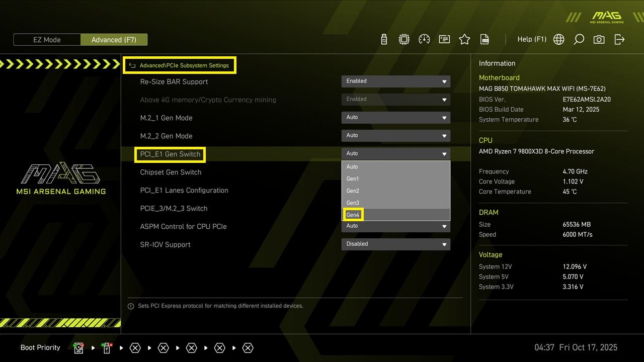Open the Re-Size BAR Support dropdown
The height and width of the screenshot is (362, 644).
point(395,81)
